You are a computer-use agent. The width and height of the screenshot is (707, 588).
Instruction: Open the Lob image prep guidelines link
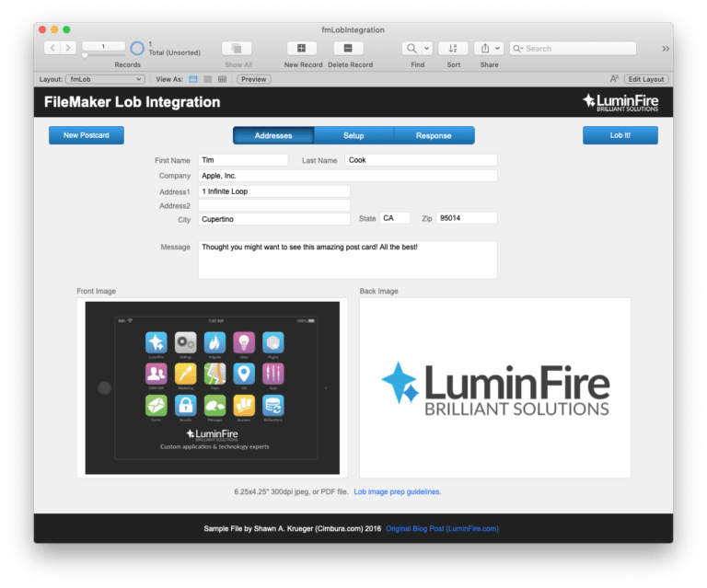[x=397, y=491]
